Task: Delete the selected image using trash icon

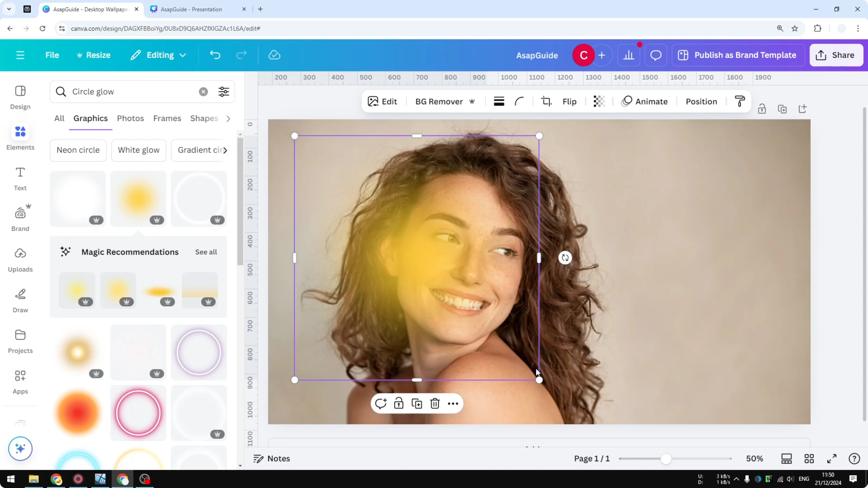Action: coord(435,403)
